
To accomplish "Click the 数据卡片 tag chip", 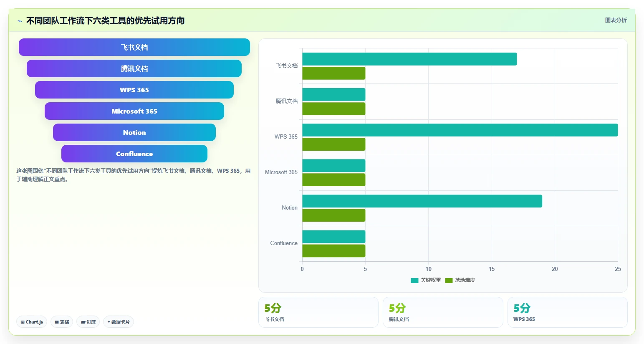I will [x=119, y=322].
